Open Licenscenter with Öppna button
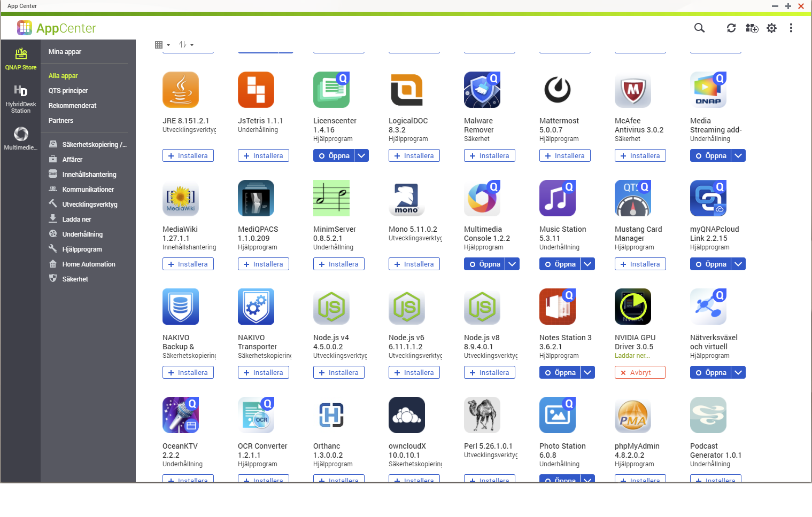Screen dimensions: 812x517 334,155
